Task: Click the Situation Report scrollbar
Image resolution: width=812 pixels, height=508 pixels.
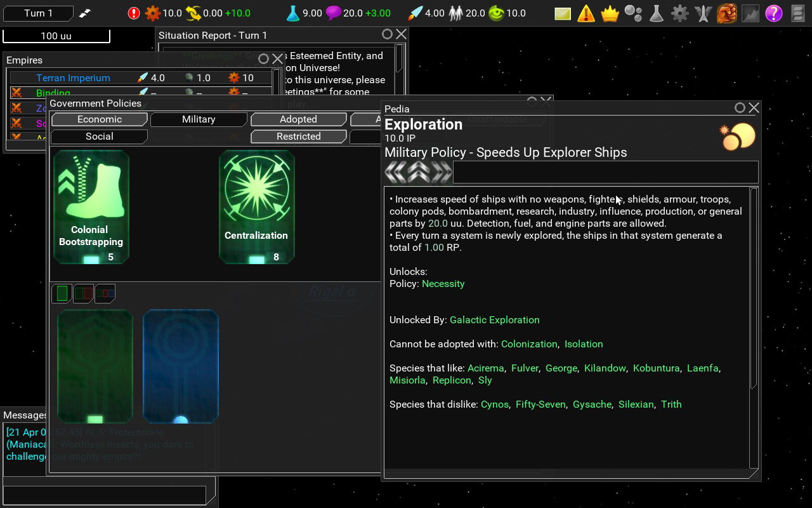Action: point(399,58)
